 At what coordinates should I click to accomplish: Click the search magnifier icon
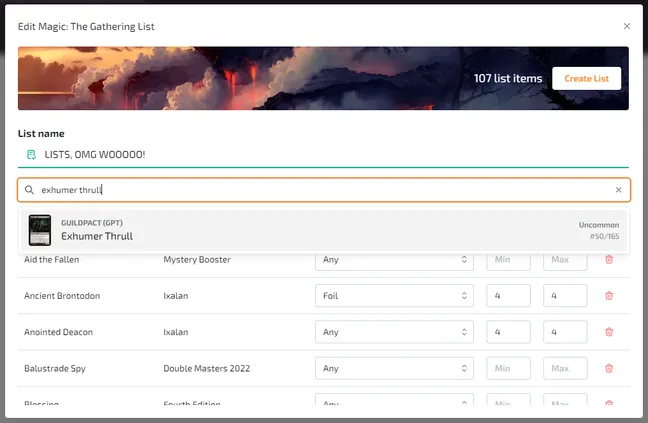point(29,190)
